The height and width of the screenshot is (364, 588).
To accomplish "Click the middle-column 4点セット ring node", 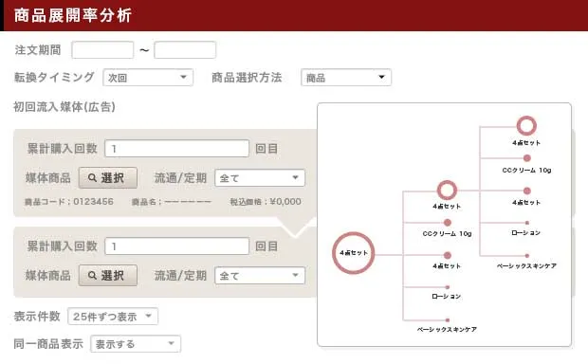I will click(x=447, y=191).
